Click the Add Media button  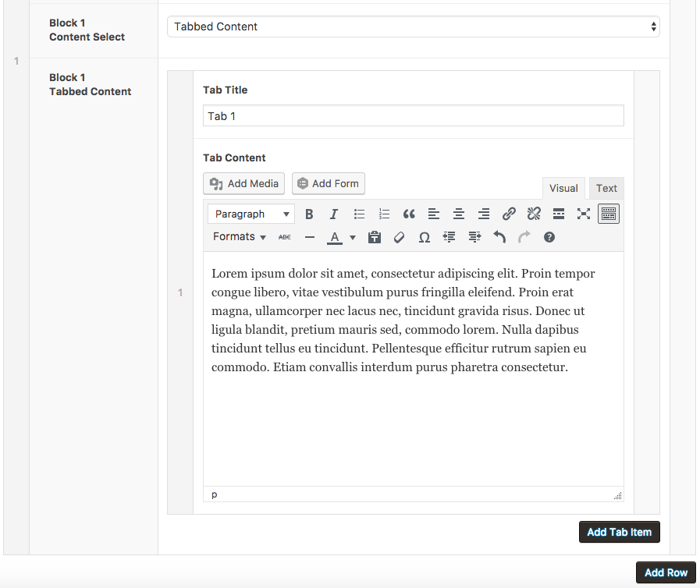[x=243, y=184]
